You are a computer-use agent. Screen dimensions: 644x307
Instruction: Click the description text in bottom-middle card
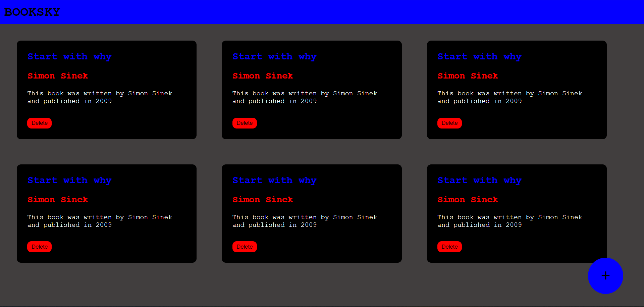tap(305, 221)
